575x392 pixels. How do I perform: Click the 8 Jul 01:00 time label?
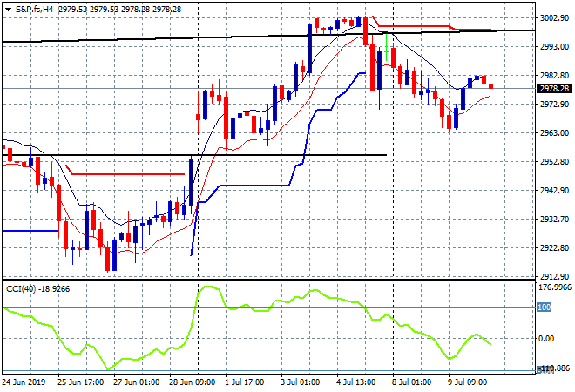coord(412,382)
